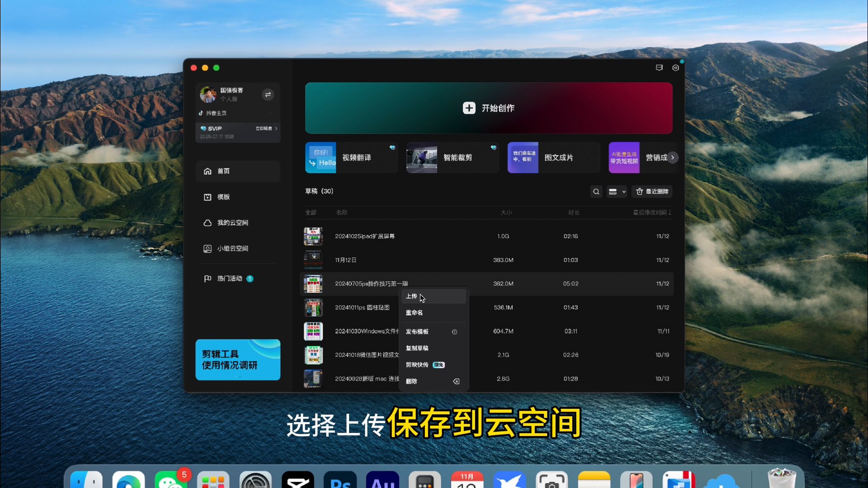868x488 pixels.
Task: Click the chevron beside 抖音主页
Action: point(270,113)
